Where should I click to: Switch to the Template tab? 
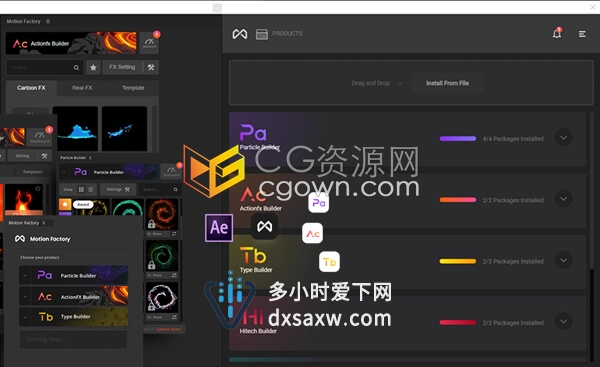coord(133,88)
